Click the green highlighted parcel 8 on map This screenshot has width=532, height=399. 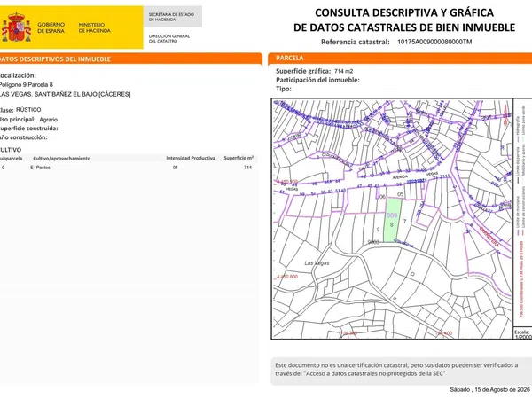(x=393, y=221)
